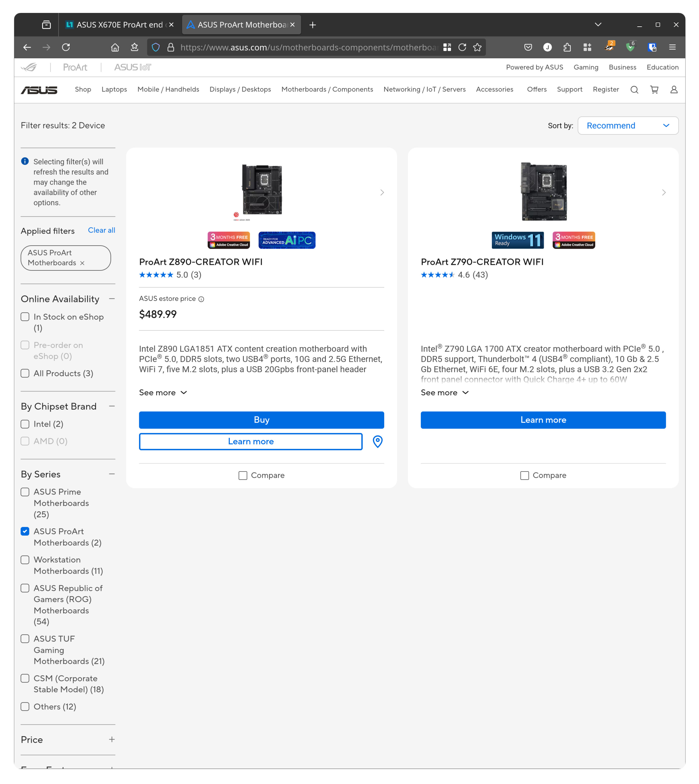Open the shopping cart icon
The image size is (699, 784).
pyautogui.click(x=654, y=90)
